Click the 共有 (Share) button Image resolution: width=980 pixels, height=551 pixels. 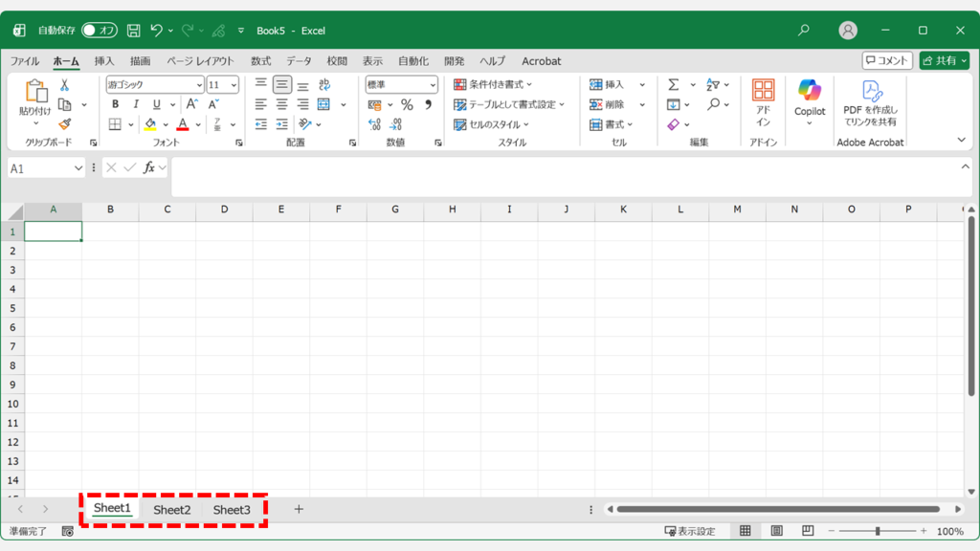coord(944,60)
